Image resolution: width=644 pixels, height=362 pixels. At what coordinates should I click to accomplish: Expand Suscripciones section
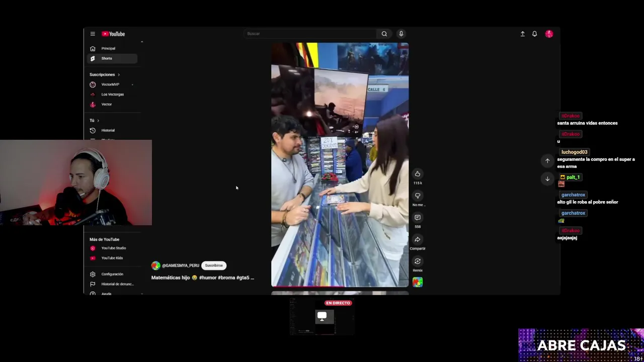tap(105, 74)
